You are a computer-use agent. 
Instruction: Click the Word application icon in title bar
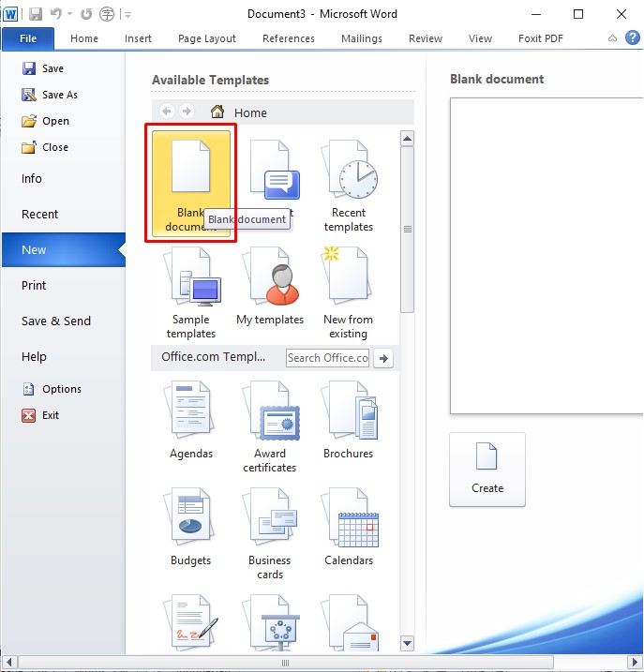pos(10,14)
